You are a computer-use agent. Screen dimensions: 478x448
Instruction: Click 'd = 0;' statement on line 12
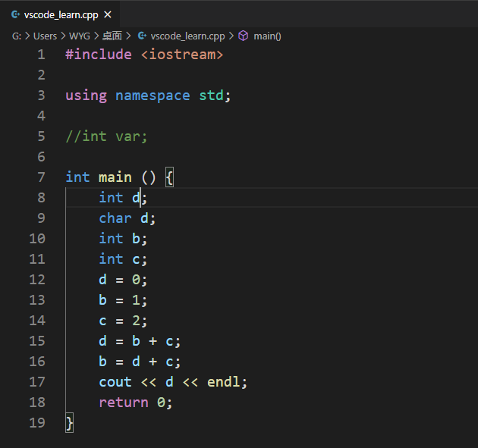(123, 280)
